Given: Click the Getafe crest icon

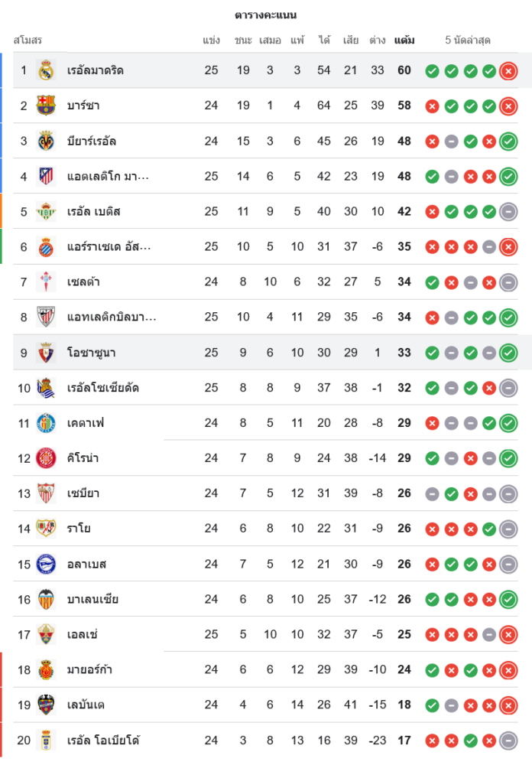Looking at the screenshot, I should 46,423.
